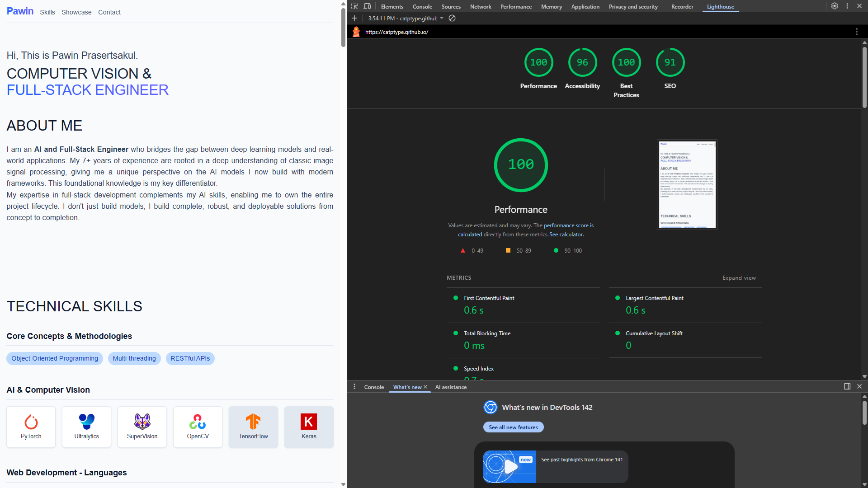Click the Ultralytics skill card
Screen dimensions: 868x488
click(87, 427)
